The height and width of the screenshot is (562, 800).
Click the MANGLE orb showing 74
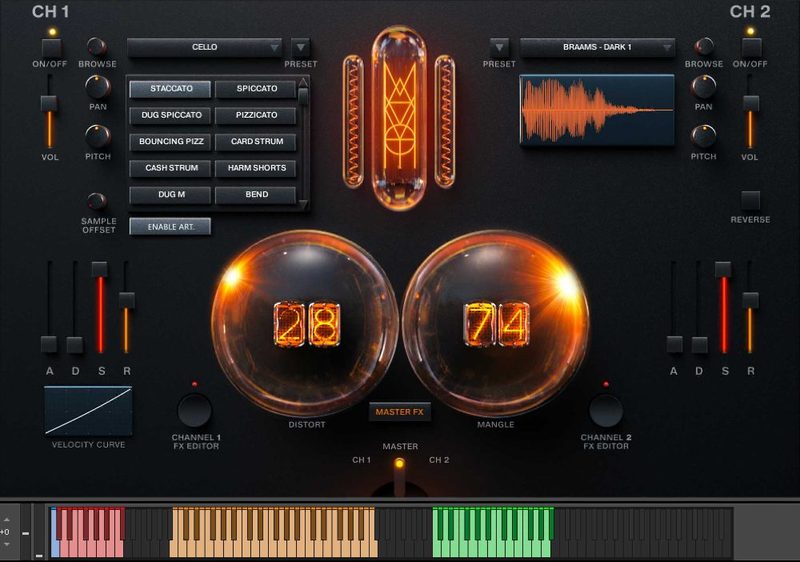[x=496, y=323]
